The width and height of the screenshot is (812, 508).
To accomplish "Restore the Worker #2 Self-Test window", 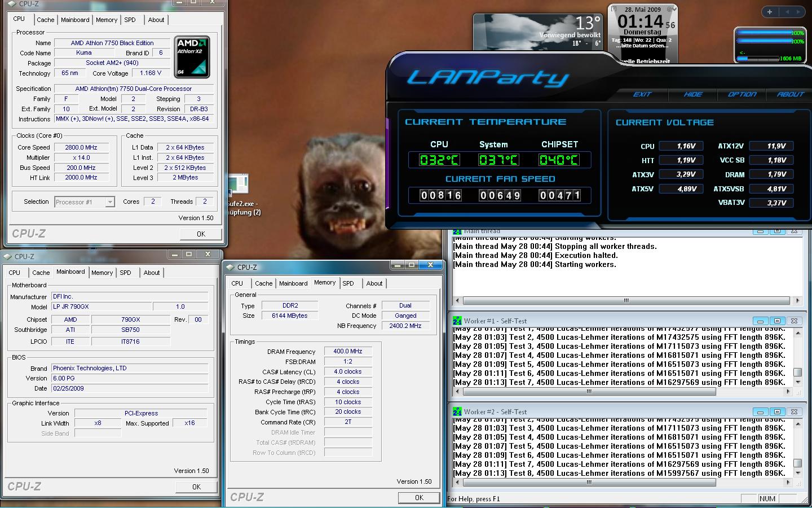I will 777,412.
